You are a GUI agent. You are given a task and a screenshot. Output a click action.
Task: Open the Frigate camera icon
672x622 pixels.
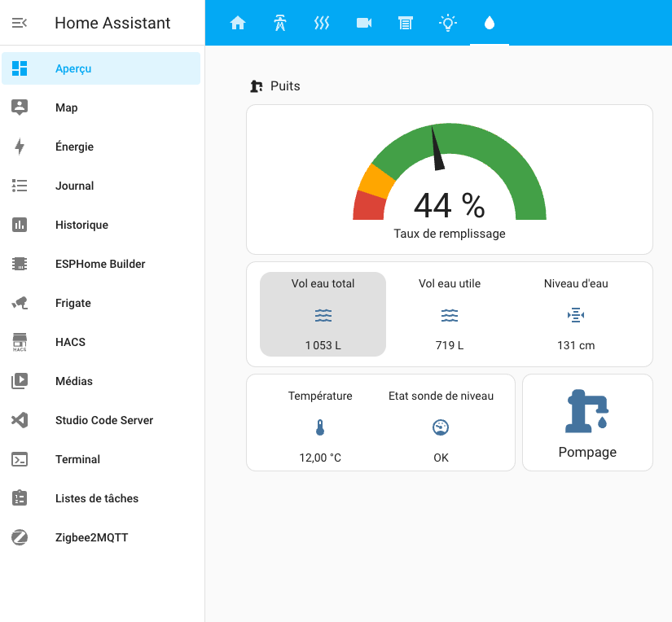point(20,303)
